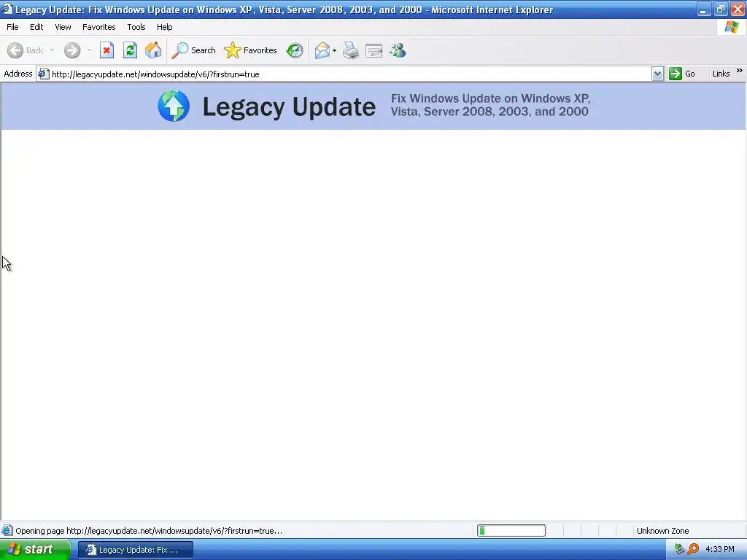The image size is (747, 560).
Task: Restore down the Internet Explorer window
Action: [721, 9]
